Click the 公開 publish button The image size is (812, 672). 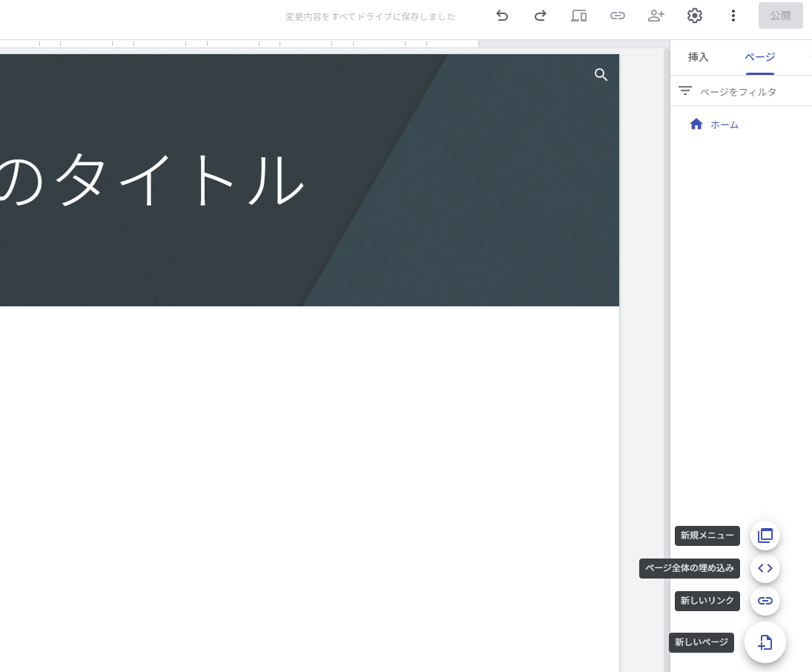780,16
